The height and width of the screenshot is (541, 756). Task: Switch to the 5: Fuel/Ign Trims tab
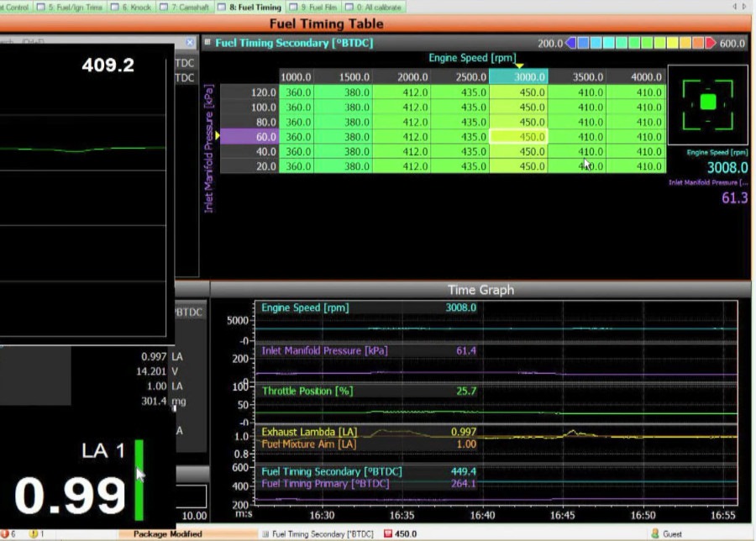[70, 7]
